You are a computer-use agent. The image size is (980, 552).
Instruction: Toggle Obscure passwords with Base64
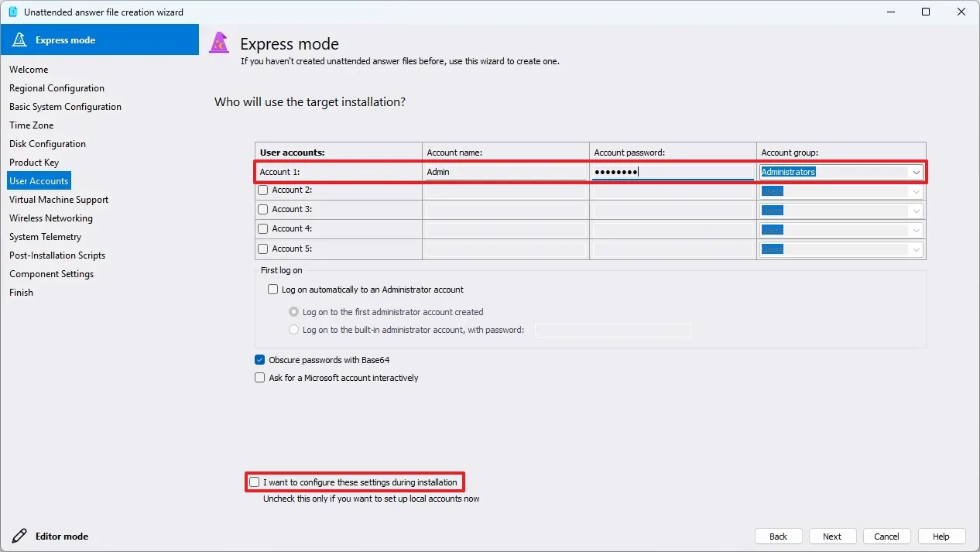point(260,360)
